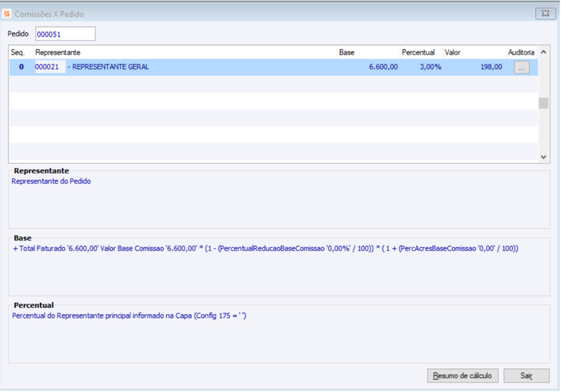This screenshot has height=392, width=561.
Task: Click the Representante column header
Action: click(185, 53)
